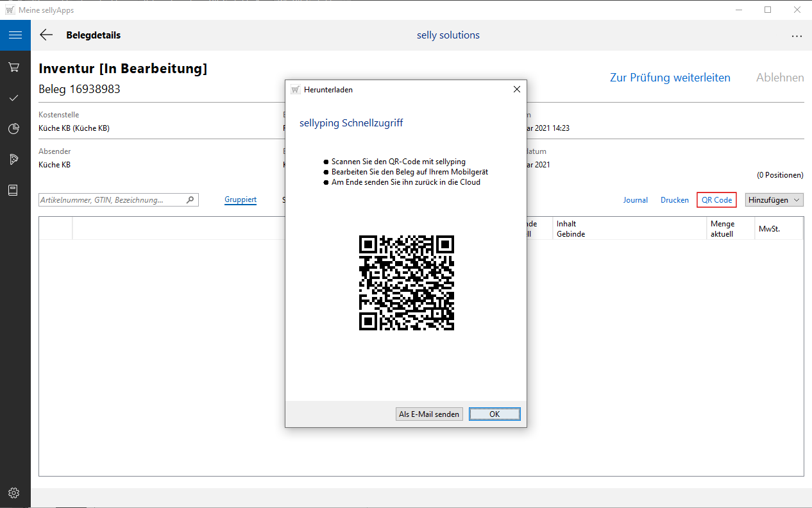This screenshot has width=812, height=508.
Task: Select the checkmark icon in sidebar
Action: pos(14,98)
